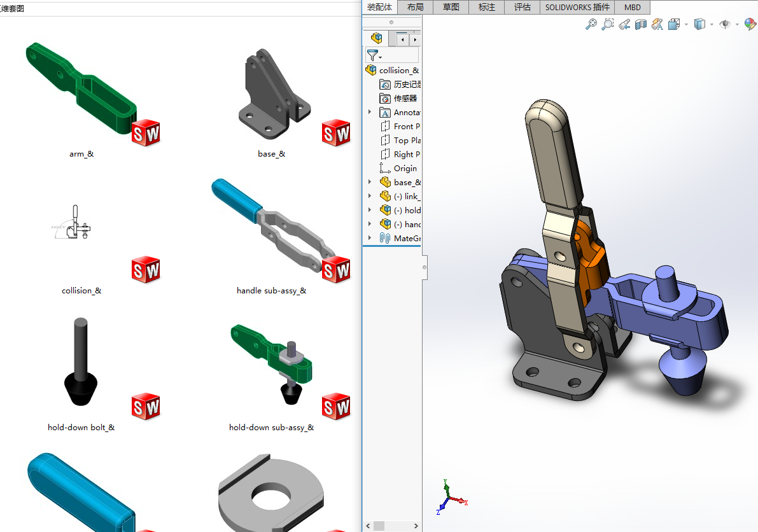Switch to the 装配体 tab

coord(379,7)
